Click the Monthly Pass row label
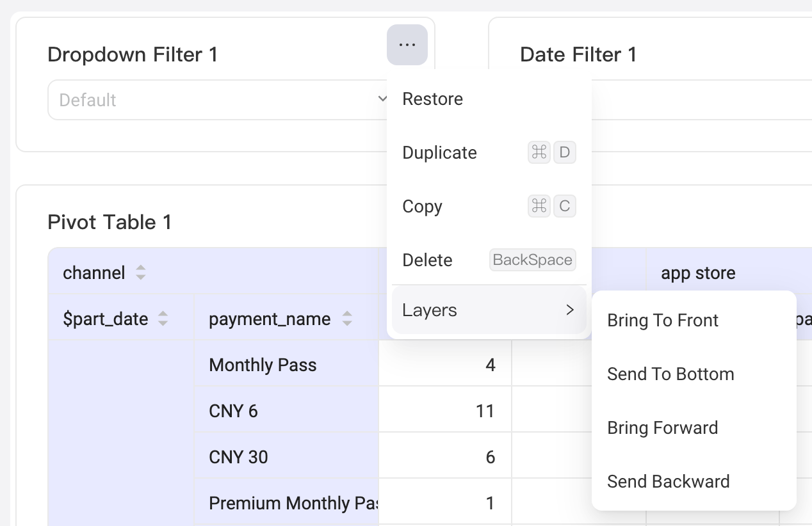This screenshot has width=812, height=526. point(263,365)
